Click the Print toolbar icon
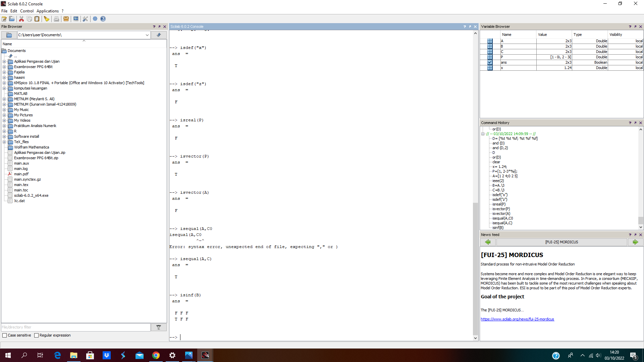 56,19
